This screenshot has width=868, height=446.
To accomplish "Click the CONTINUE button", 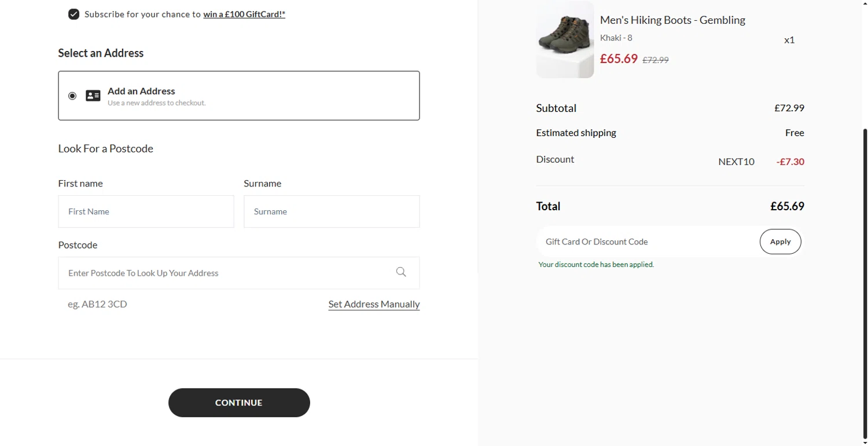I will click(239, 403).
